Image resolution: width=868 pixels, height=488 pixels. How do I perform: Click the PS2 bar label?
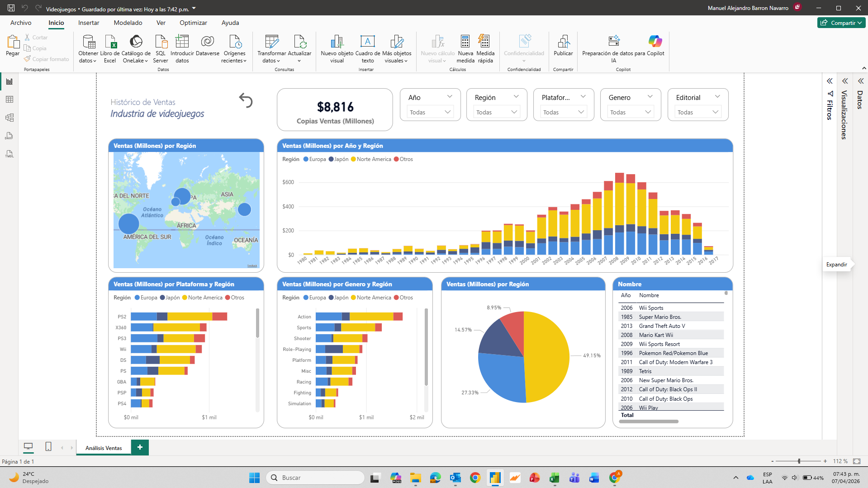[x=122, y=317]
